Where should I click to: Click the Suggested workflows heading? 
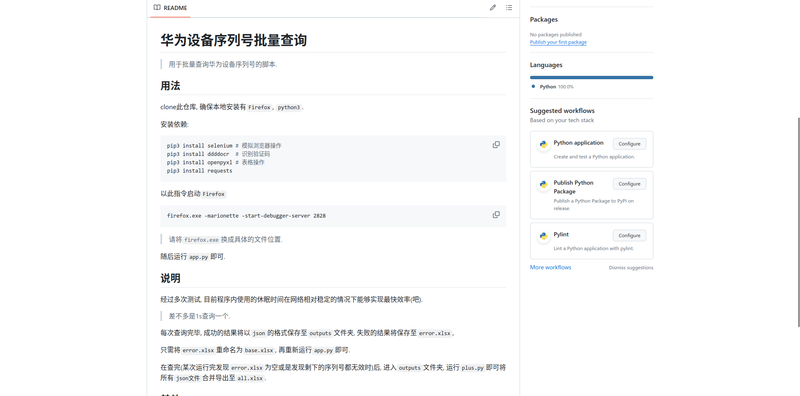[562, 111]
